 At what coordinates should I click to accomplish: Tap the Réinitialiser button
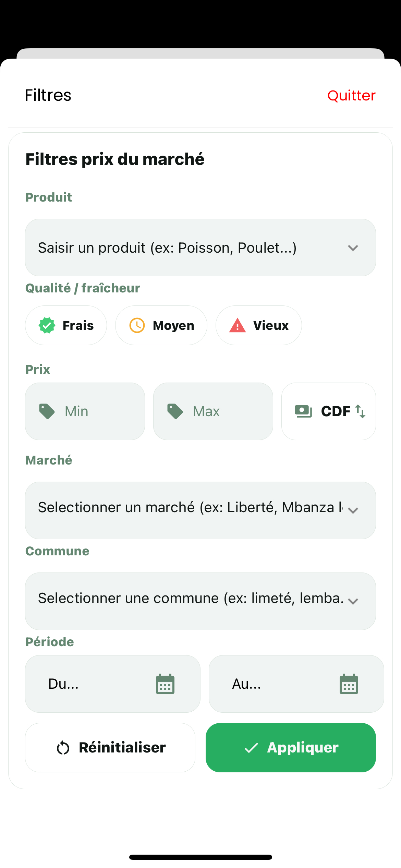pos(110,748)
